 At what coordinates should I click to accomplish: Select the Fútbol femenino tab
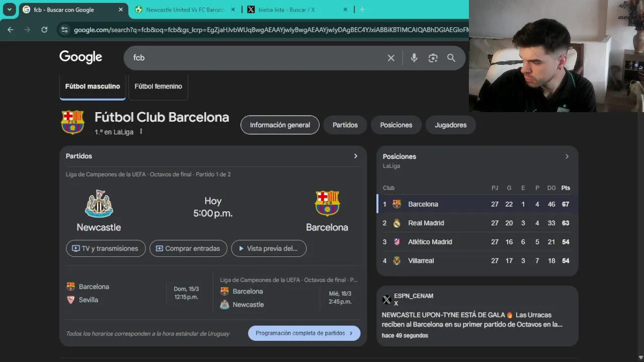coord(158,86)
